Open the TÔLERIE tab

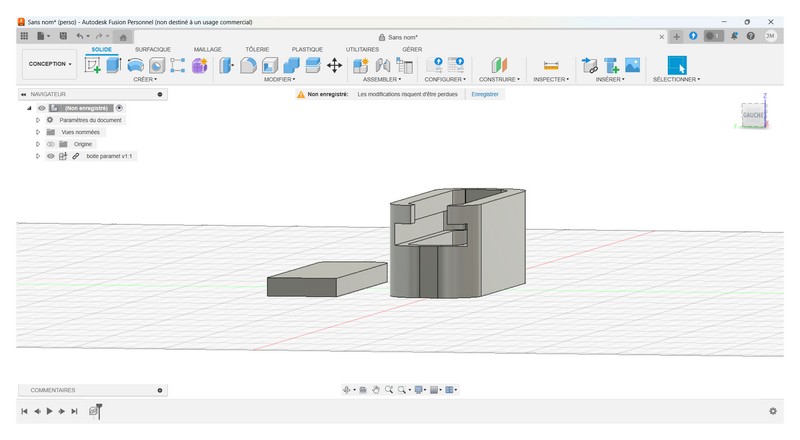coord(257,49)
